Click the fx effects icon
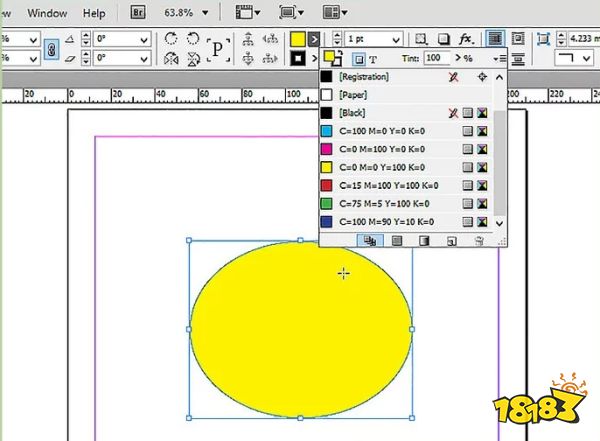600x441 pixels. (x=466, y=39)
